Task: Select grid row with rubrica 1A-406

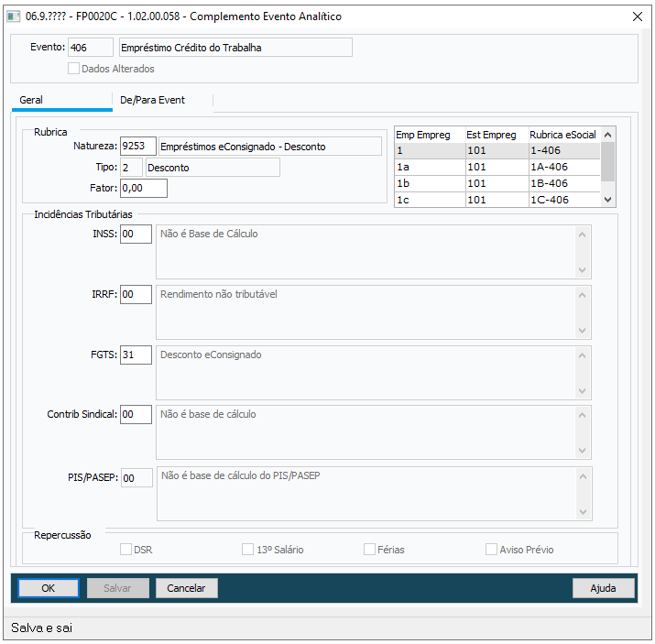Action: (497, 167)
